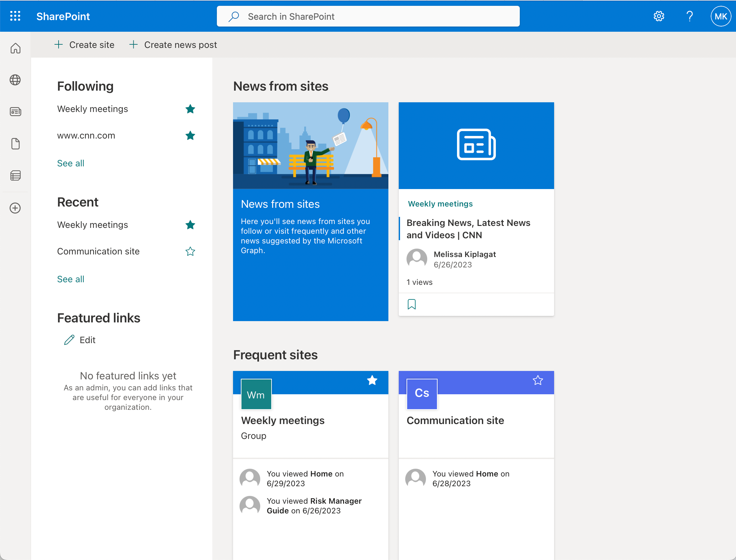Click Weekly meetings label on news card
Viewport: 736px width, 560px height.
[x=440, y=204]
